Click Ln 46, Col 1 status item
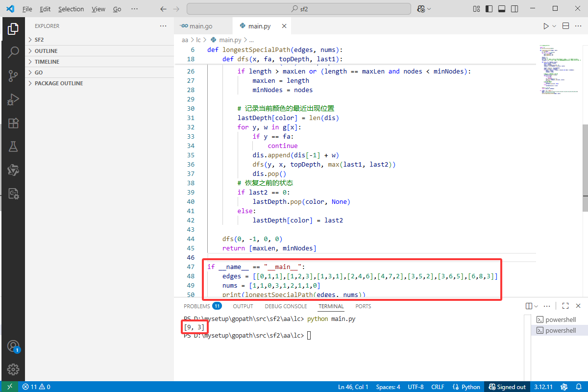The width and height of the screenshot is (588, 392). pos(353,387)
